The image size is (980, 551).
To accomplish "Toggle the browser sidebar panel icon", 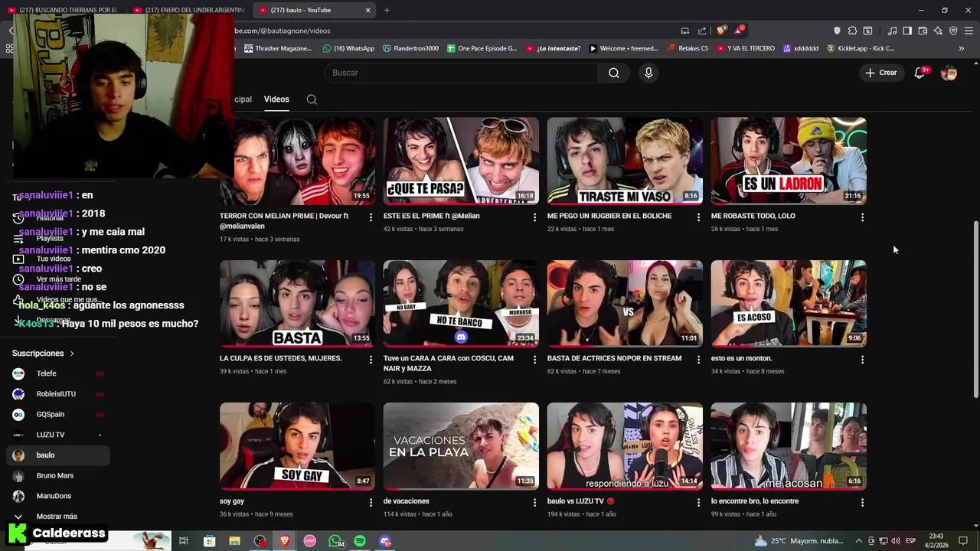I will pos(907,31).
